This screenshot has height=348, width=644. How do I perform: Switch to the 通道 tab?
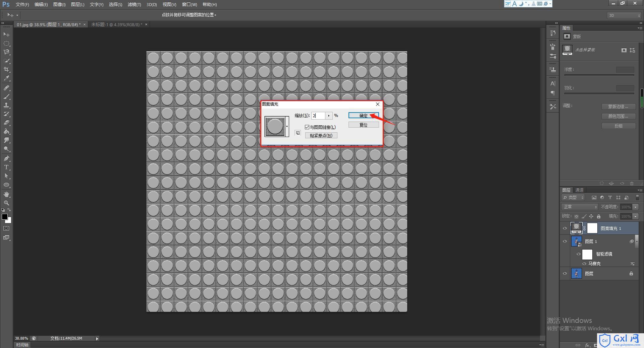pos(579,190)
